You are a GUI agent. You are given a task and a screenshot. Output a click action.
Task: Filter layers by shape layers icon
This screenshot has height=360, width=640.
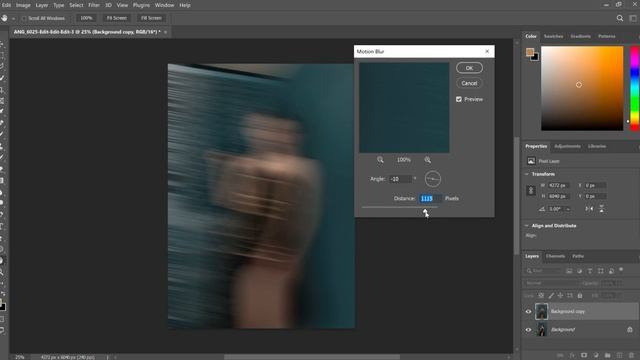click(x=600, y=271)
